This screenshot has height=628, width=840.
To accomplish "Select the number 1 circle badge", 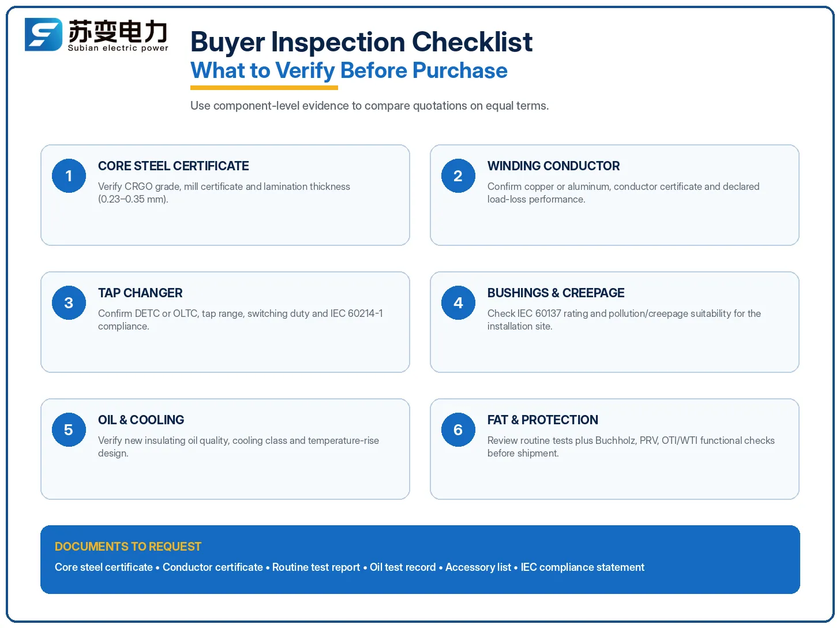I will 69,175.
